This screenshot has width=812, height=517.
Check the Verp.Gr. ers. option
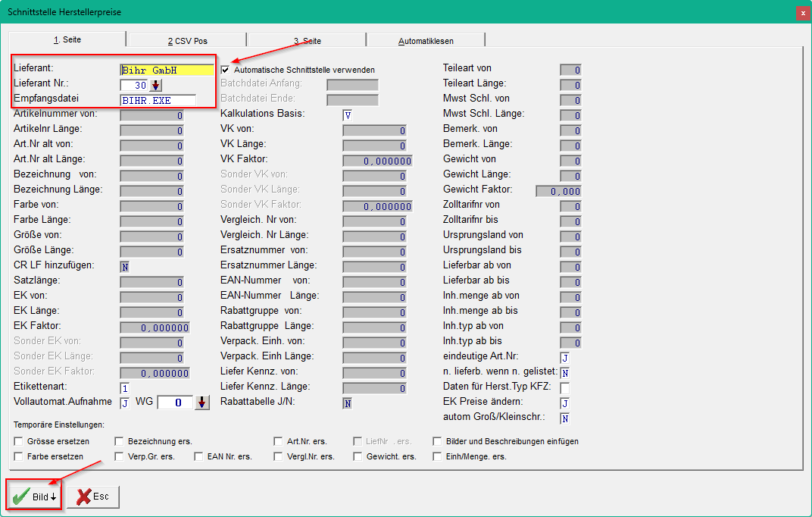click(119, 456)
